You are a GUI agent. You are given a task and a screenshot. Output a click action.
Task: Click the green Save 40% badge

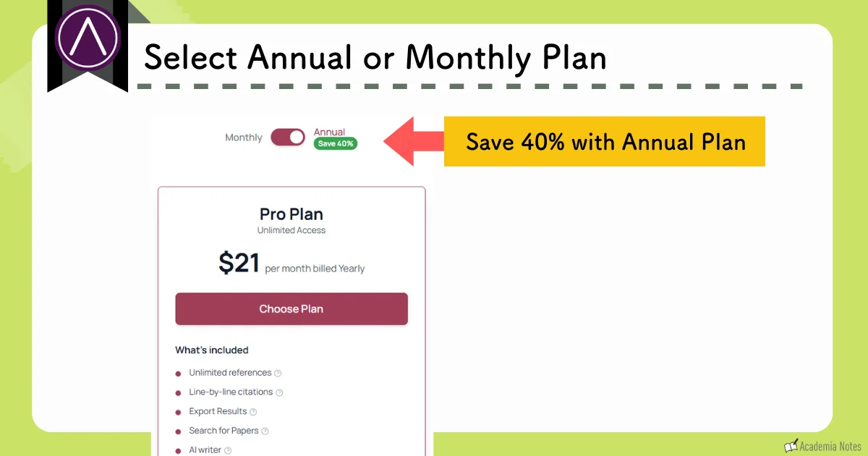point(335,143)
